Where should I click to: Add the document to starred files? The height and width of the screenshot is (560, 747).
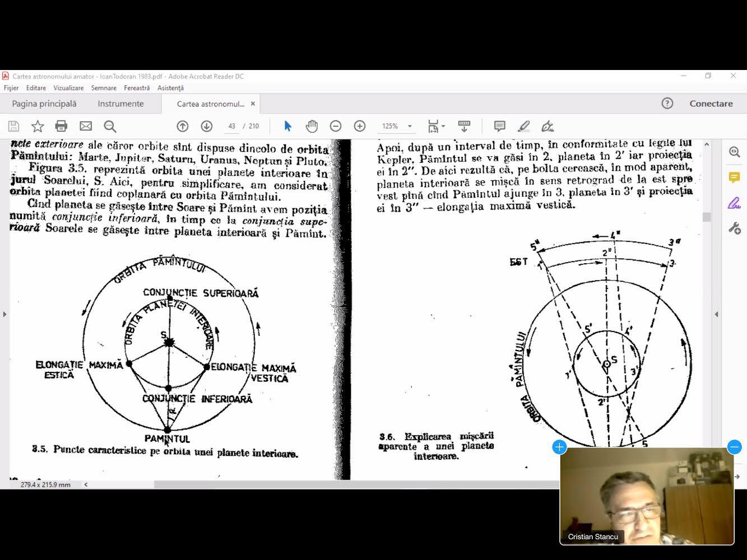coord(37,126)
